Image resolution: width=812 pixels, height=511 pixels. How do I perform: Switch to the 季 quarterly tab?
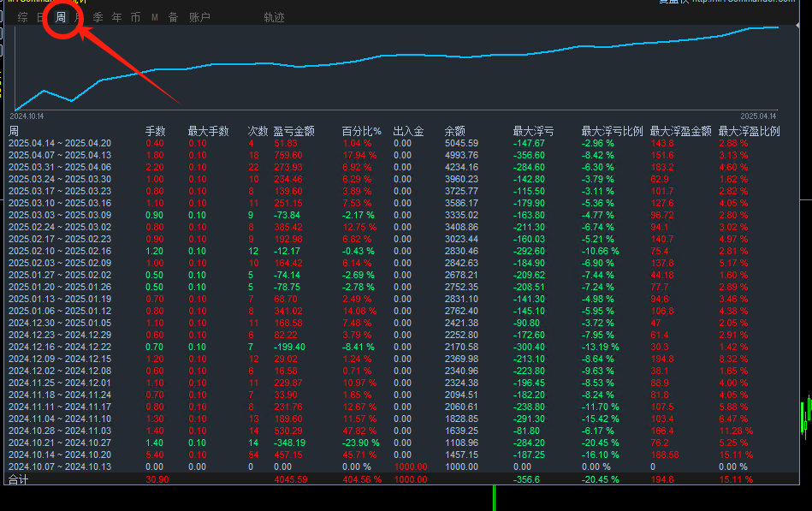(x=98, y=17)
